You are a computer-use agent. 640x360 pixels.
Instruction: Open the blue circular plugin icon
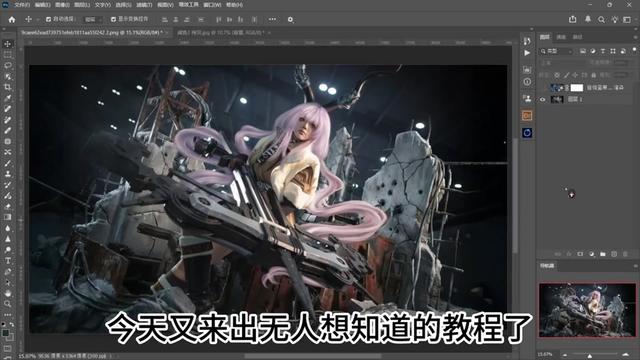(x=527, y=133)
